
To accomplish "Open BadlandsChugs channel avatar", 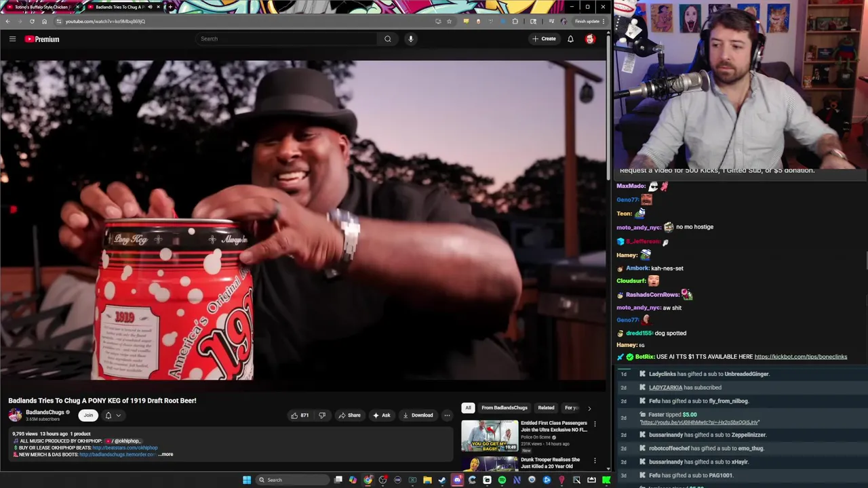I will pyautogui.click(x=15, y=415).
